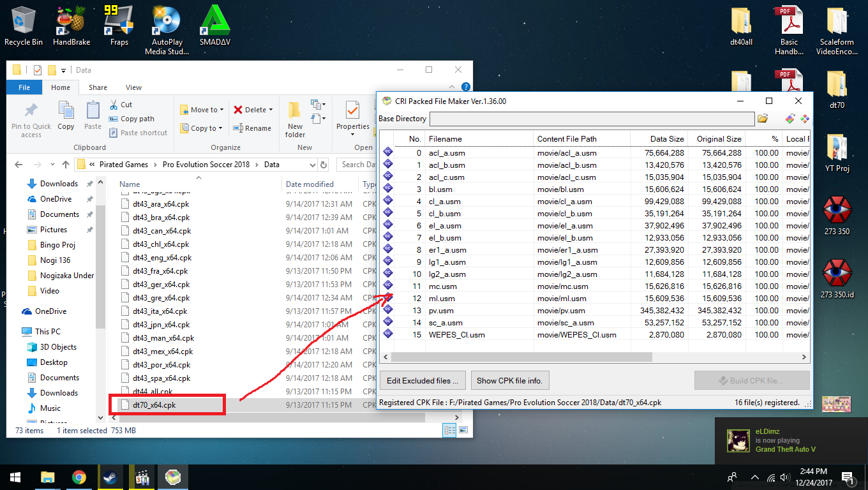Expand the Delete dropdown arrow
The image size is (868, 490).
pyautogui.click(x=271, y=110)
